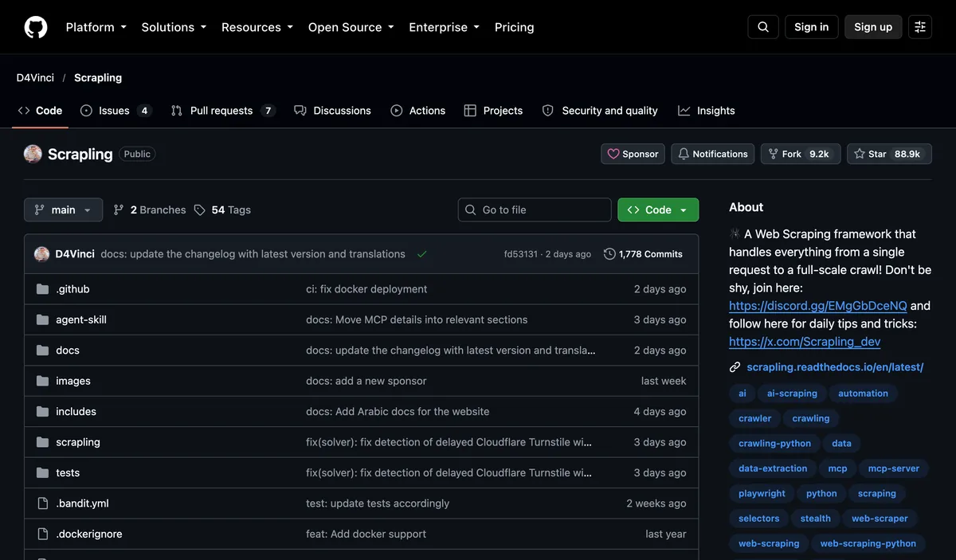Open the .github folder icon
Screen dimensions: 956x560
tap(43, 289)
